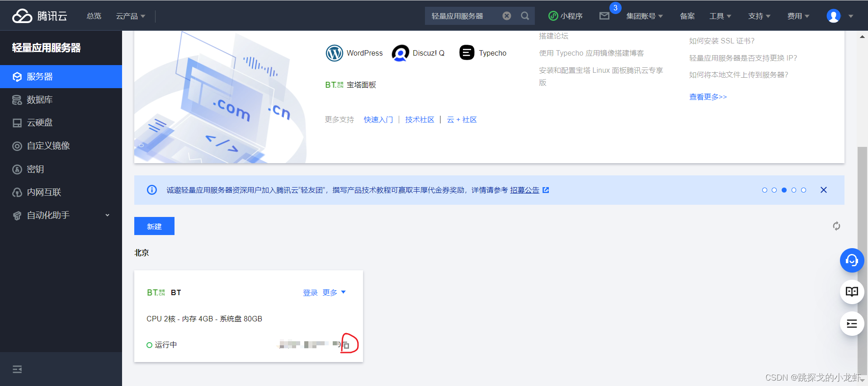The width and height of the screenshot is (868, 386).
Task: Click the 数据库 sidebar icon
Action: point(17,100)
